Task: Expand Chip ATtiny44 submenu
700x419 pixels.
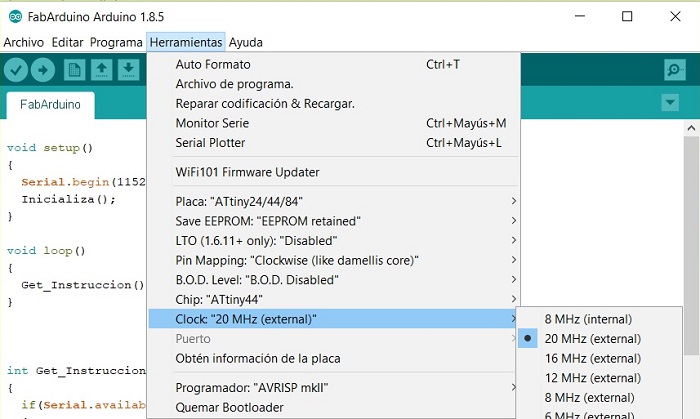Action: pyautogui.click(x=333, y=300)
